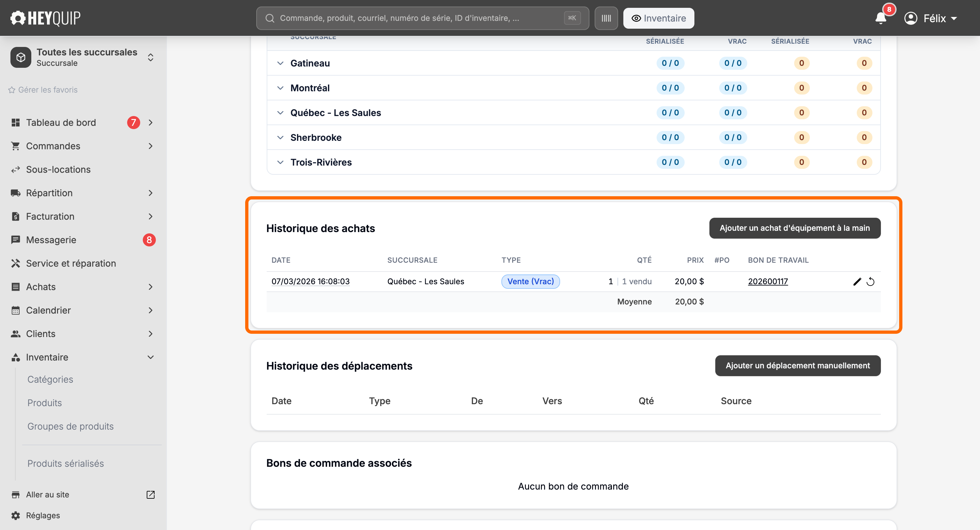Click the Tableau de bord grid icon
Viewport: 980px width, 530px height.
[16, 123]
